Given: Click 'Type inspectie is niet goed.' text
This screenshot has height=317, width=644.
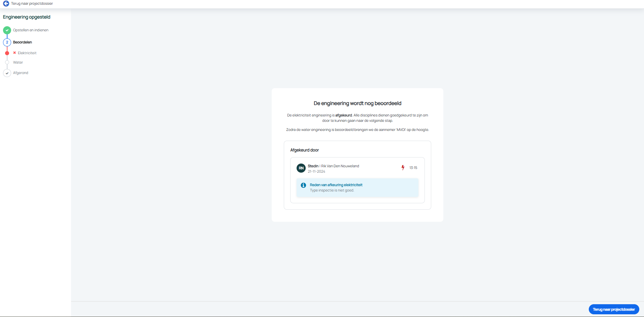Looking at the screenshot, I should tap(332, 190).
